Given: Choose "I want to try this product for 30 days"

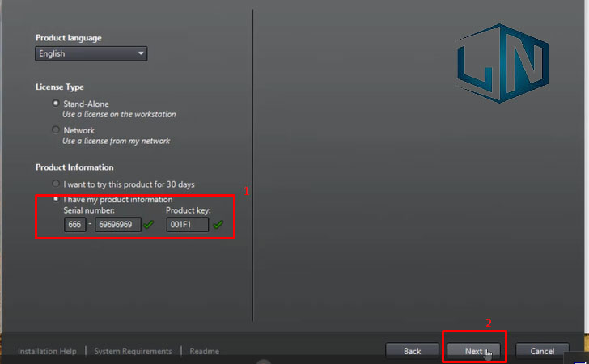Looking at the screenshot, I should [56, 184].
